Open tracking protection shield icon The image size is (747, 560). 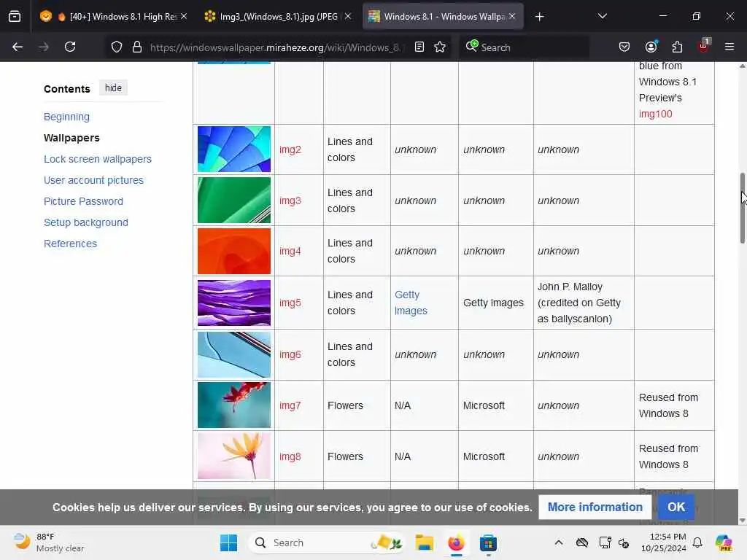pos(117,47)
